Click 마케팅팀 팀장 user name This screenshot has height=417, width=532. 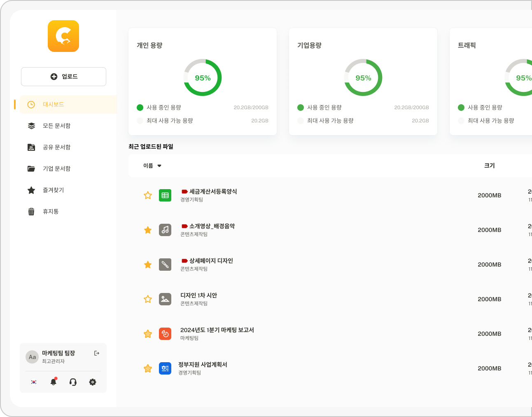coord(58,353)
